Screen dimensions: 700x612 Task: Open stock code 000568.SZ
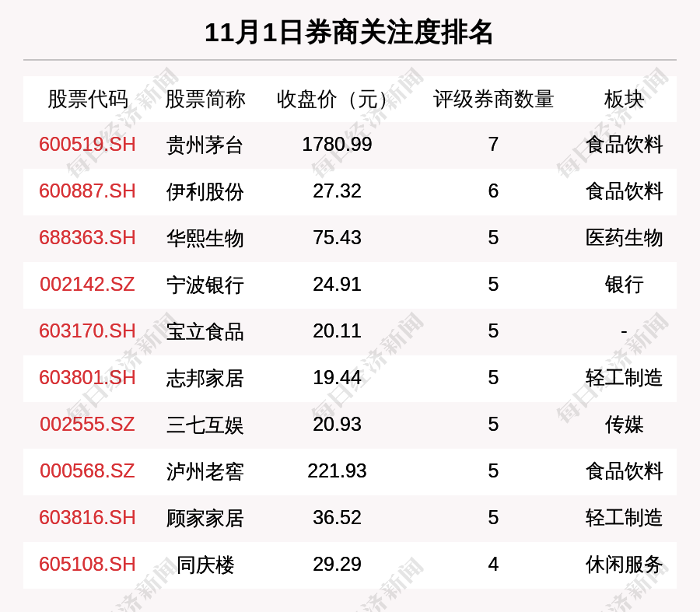pyautogui.click(x=87, y=471)
